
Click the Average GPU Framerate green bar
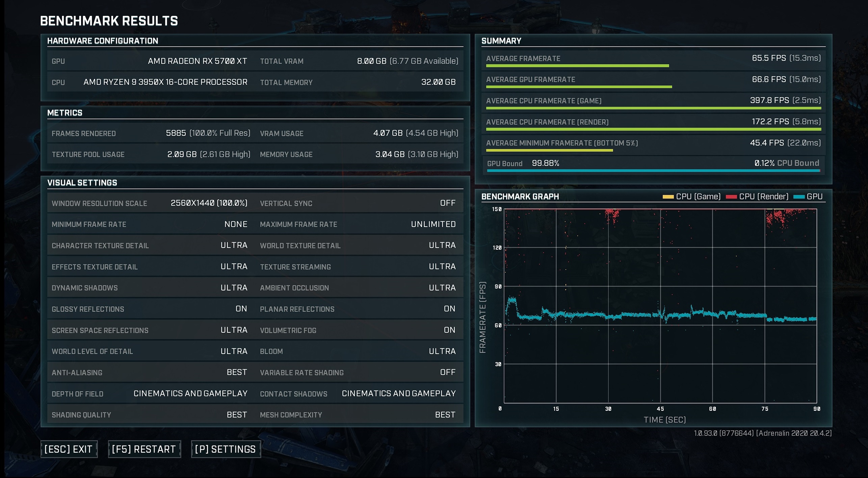[x=579, y=87]
